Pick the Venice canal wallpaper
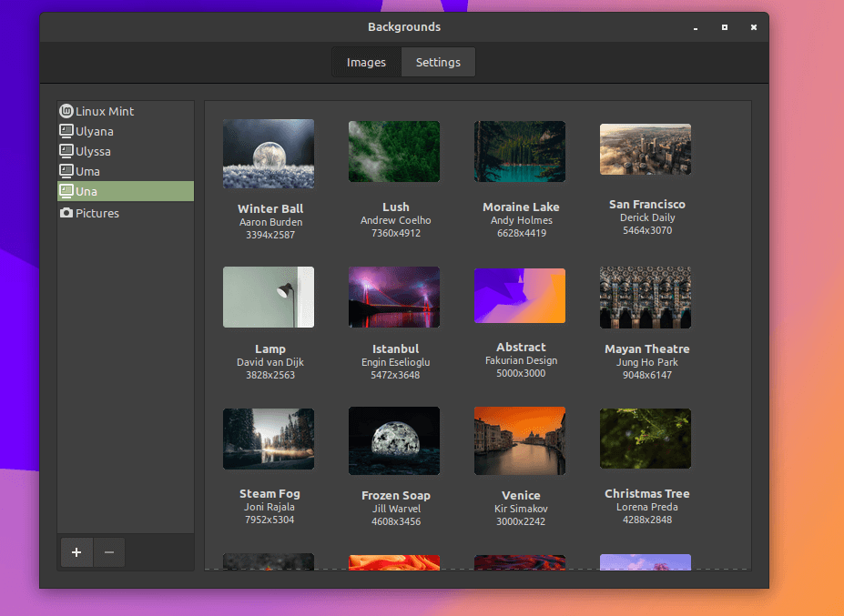844x616 pixels. 520,441
